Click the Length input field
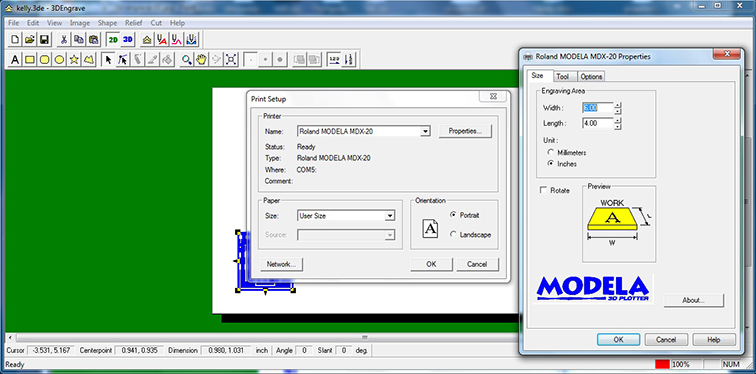The width and height of the screenshot is (756, 374). click(598, 123)
